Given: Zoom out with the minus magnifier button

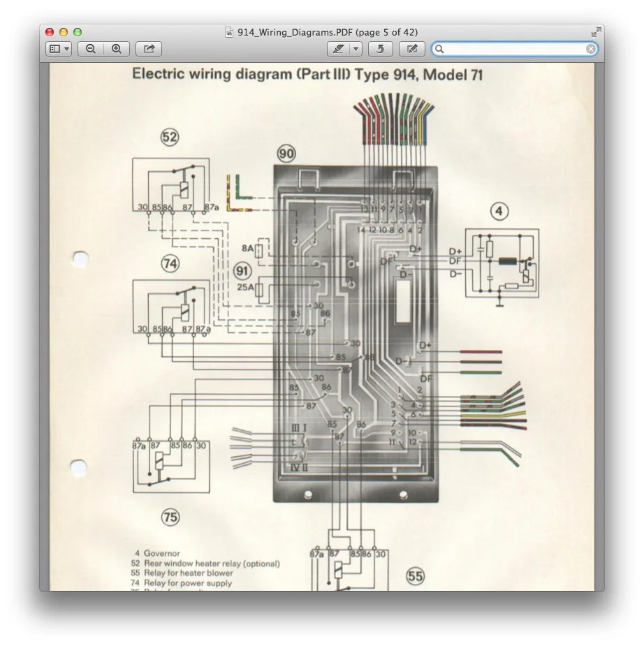Looking at the screenshot, I should click(91, 49).
